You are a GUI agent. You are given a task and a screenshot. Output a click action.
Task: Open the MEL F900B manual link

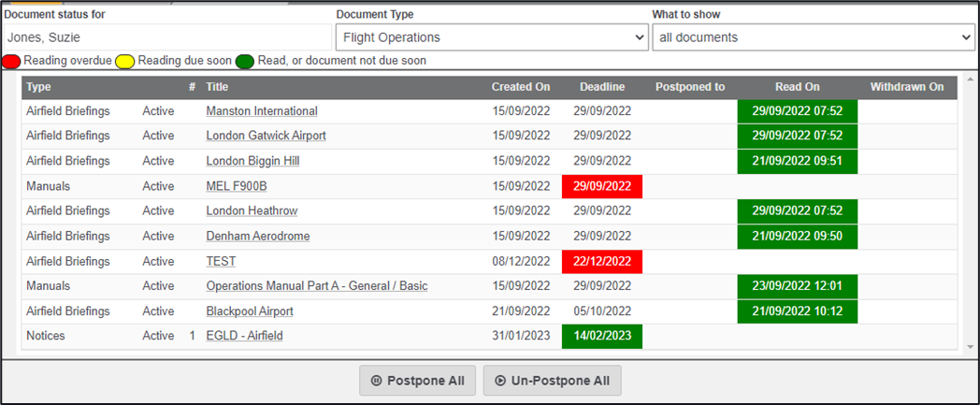(x=237, y=186)
